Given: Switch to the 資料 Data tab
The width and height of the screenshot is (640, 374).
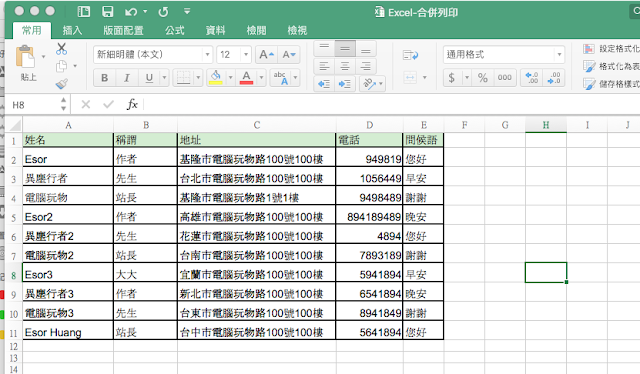Looking at the screenshot, I should (x=216, y=30).
